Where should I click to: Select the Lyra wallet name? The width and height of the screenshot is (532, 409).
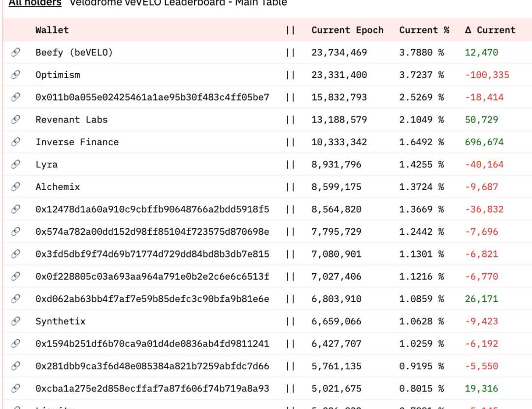point(46,164)
